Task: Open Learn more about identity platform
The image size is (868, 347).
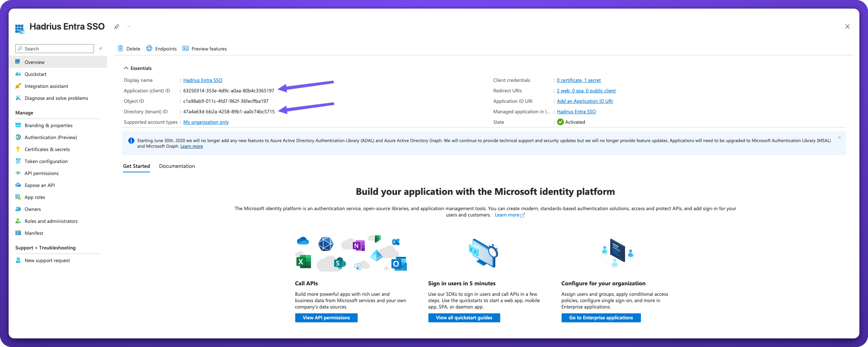Action: coord(510,215)
